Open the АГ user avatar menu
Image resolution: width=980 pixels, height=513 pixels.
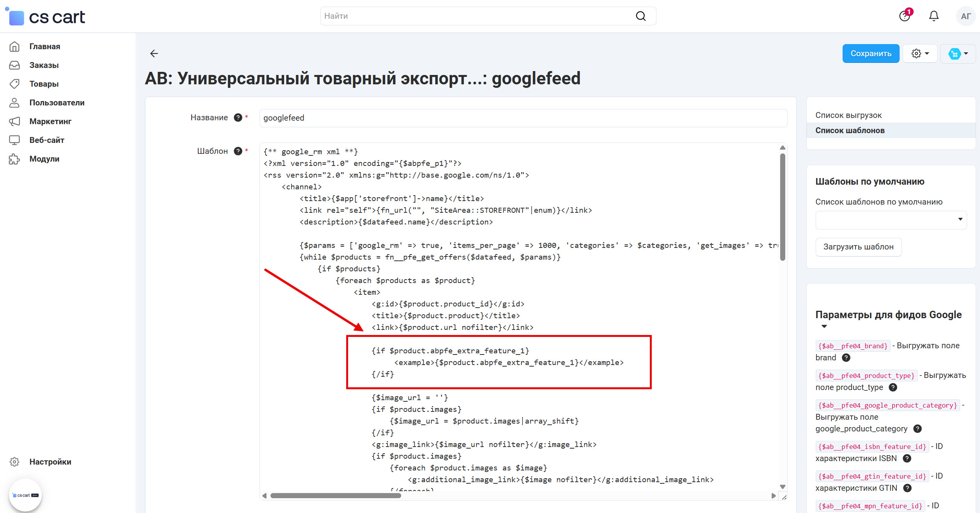click(966, 16)
